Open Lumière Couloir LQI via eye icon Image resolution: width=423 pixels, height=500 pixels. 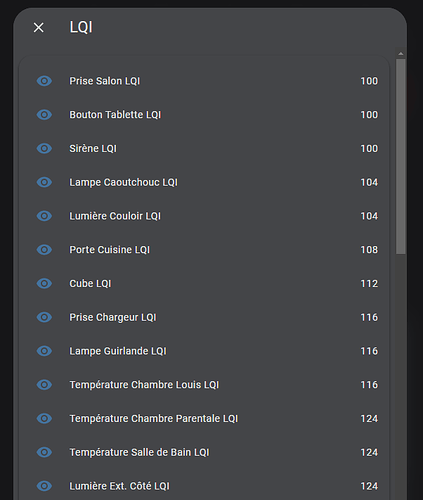tap(44, 216)
